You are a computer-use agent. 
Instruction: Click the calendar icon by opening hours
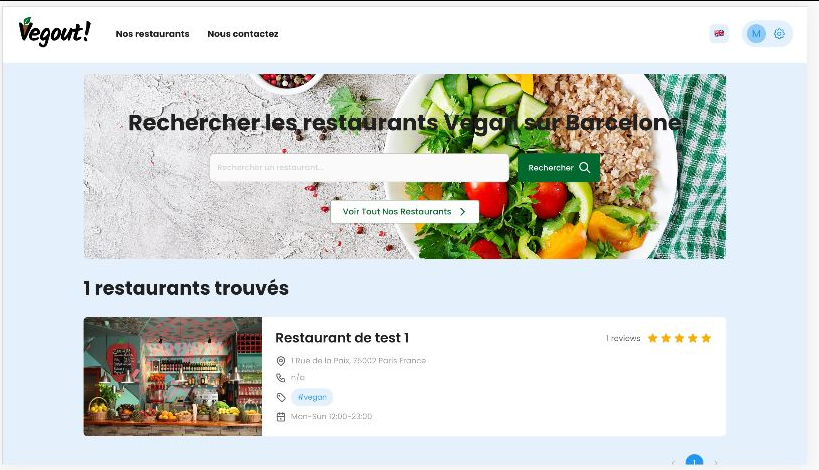280,417
